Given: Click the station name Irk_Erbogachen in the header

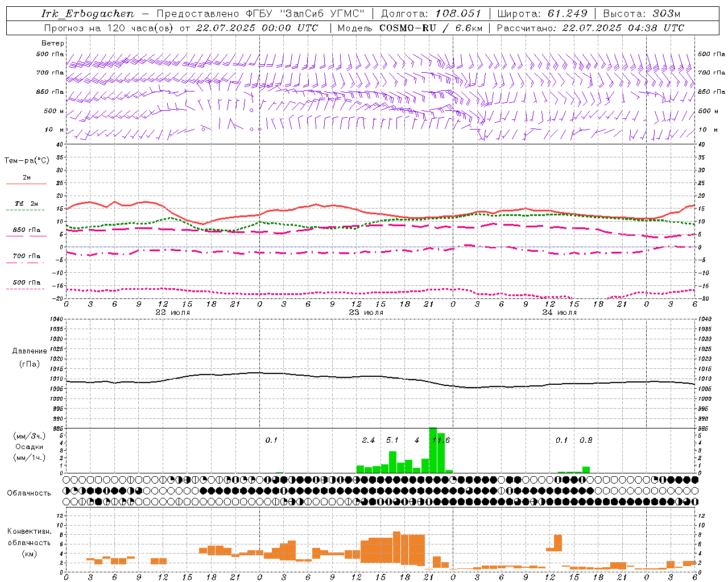Looking at the screenshot, I should 88,14.
